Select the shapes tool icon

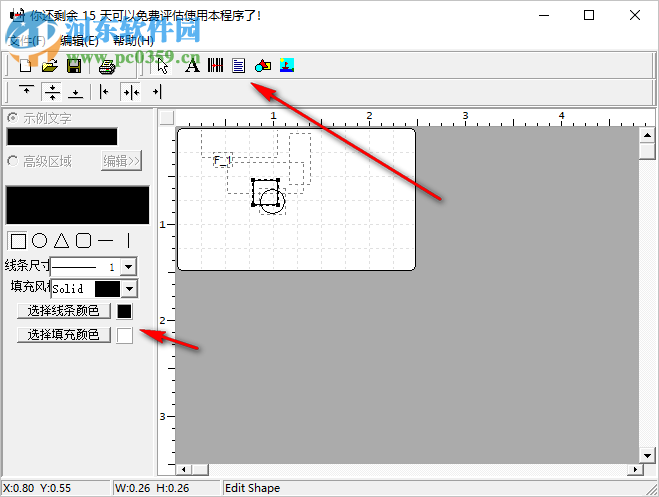pos(263,66)
